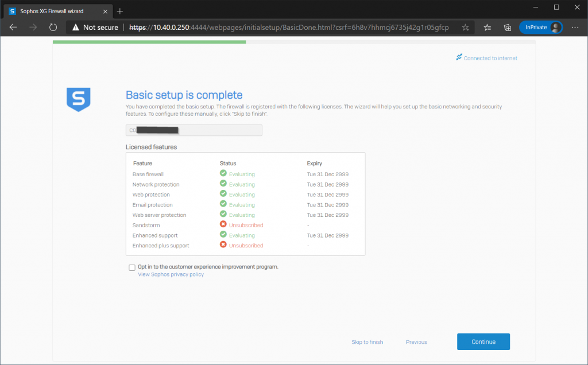Click the Unsubscribed status for Enhanced plus support
Image resolution: width=588 pixels, height=365 pixels.
point(246,246)
